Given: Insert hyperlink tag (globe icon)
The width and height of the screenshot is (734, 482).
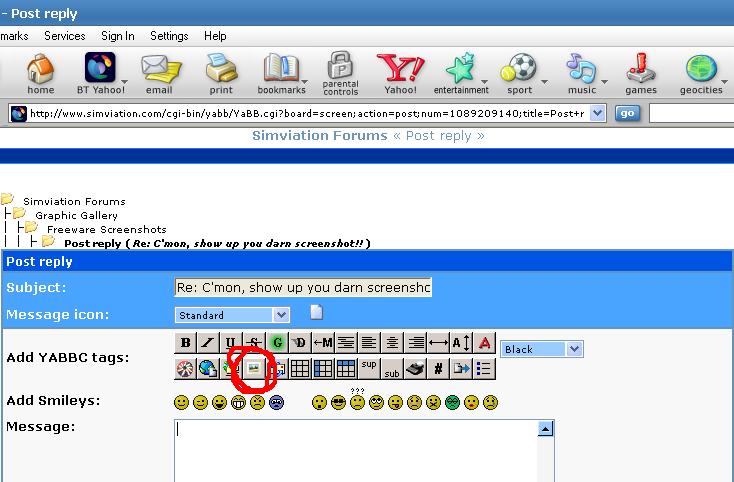Looking at the screenshot, I should [208, 369].
